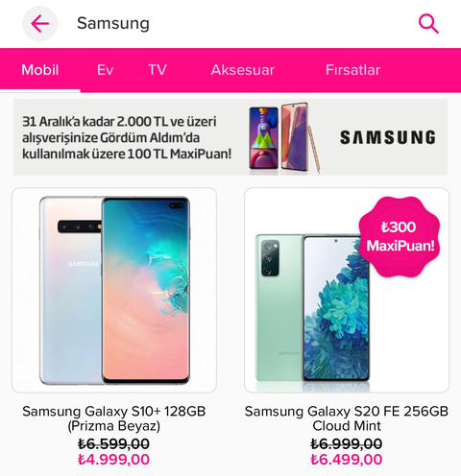Image resolution: width=461 pixels, height=476 pixels.
Task: Open the TV tab
Action: (158, 70)
